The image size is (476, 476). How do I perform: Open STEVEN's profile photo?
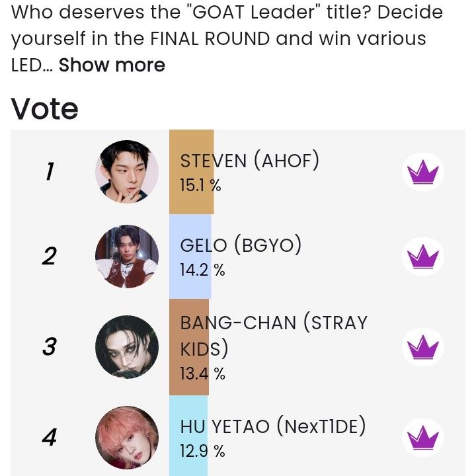click(127, 172)
